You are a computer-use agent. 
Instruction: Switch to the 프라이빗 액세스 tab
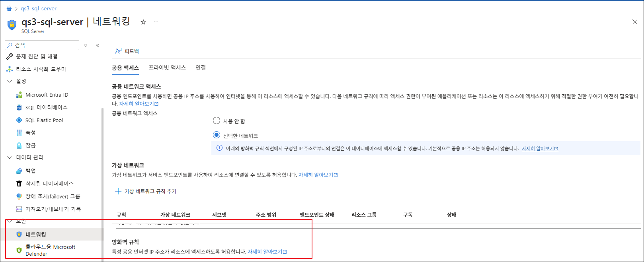[167, 68]
